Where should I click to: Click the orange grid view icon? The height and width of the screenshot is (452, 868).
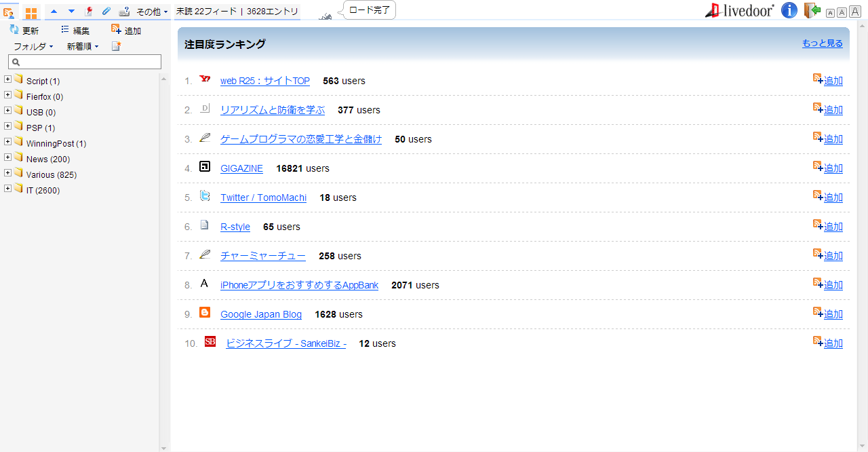[x=31, y=13]
